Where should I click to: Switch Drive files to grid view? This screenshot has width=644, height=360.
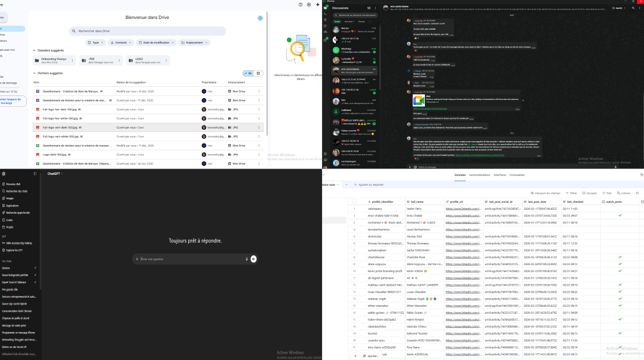259,73
